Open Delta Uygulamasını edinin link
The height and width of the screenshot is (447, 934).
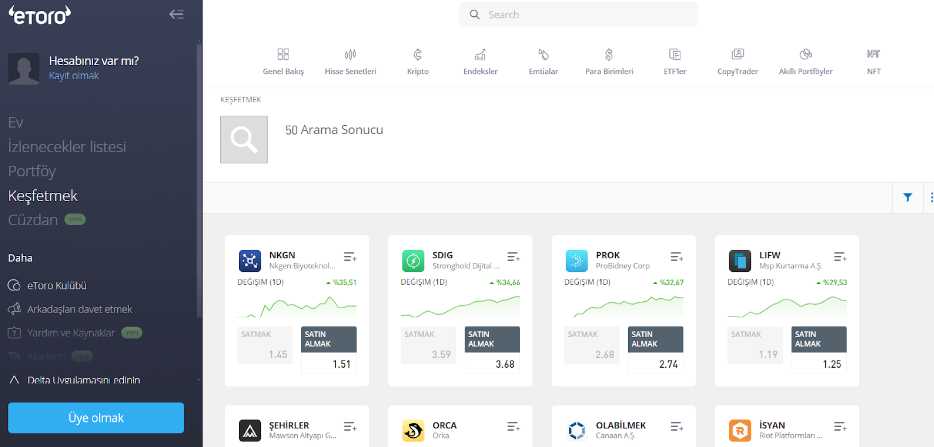(x=84, y=380)
